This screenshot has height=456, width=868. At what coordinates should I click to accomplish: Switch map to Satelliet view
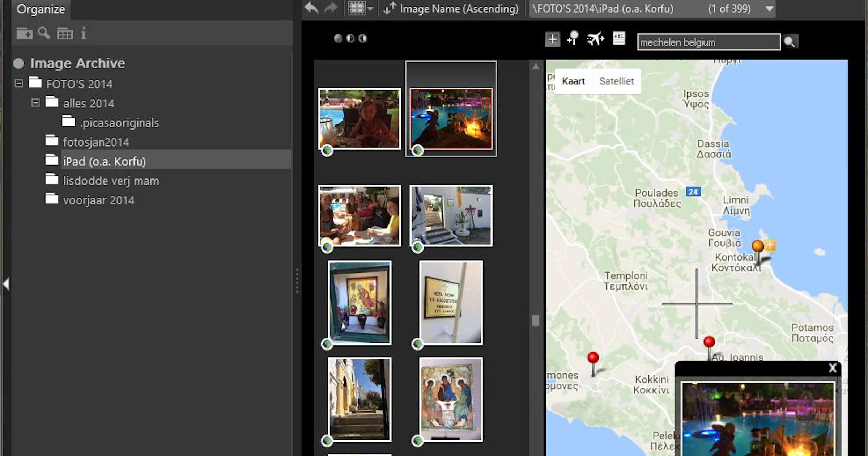coord(616,81)
